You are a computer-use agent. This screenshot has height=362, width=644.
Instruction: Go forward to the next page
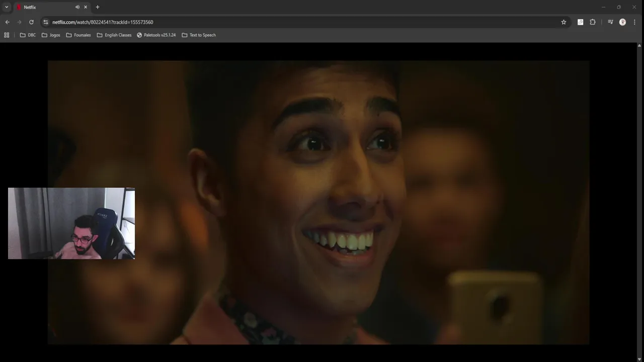pos(19,22)
